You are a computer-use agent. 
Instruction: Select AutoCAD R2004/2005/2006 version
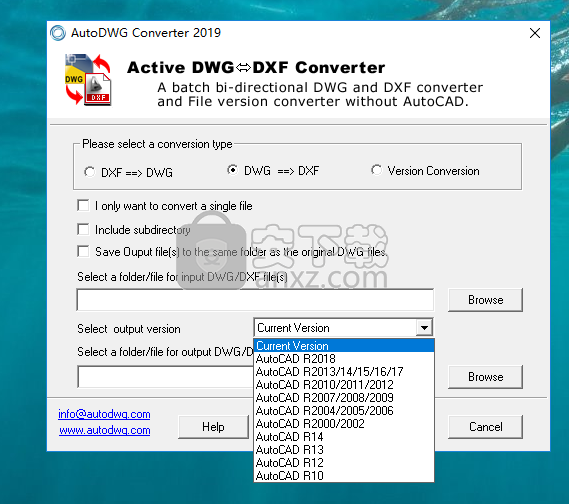[344, 411]
